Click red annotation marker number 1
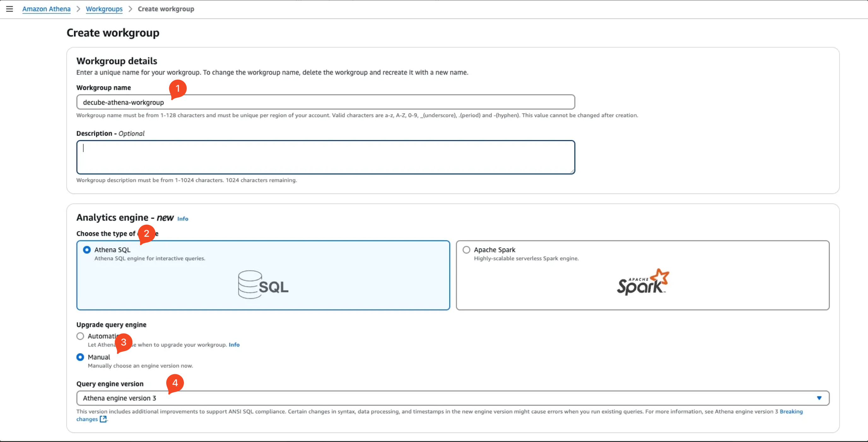Image resolution: width=868 pixels, height=442 pixels. (x=178, y=88)
